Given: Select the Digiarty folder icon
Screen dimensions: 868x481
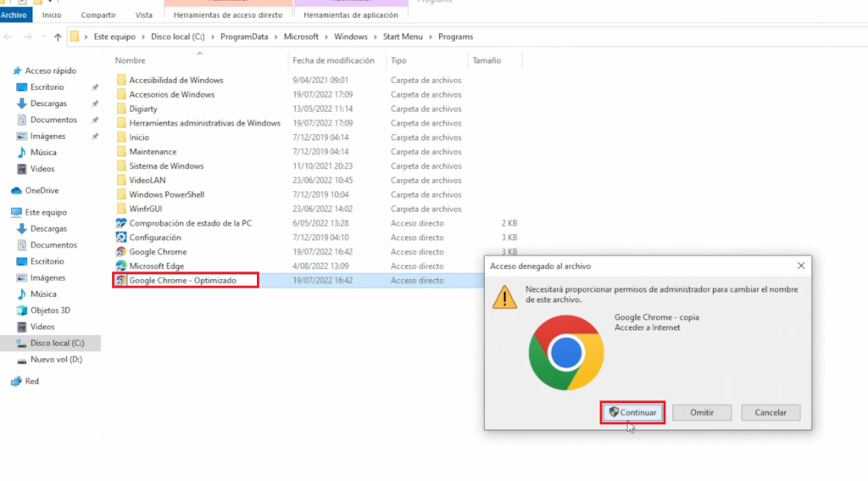Looking at the screenshot, I should tap(121, 109).
